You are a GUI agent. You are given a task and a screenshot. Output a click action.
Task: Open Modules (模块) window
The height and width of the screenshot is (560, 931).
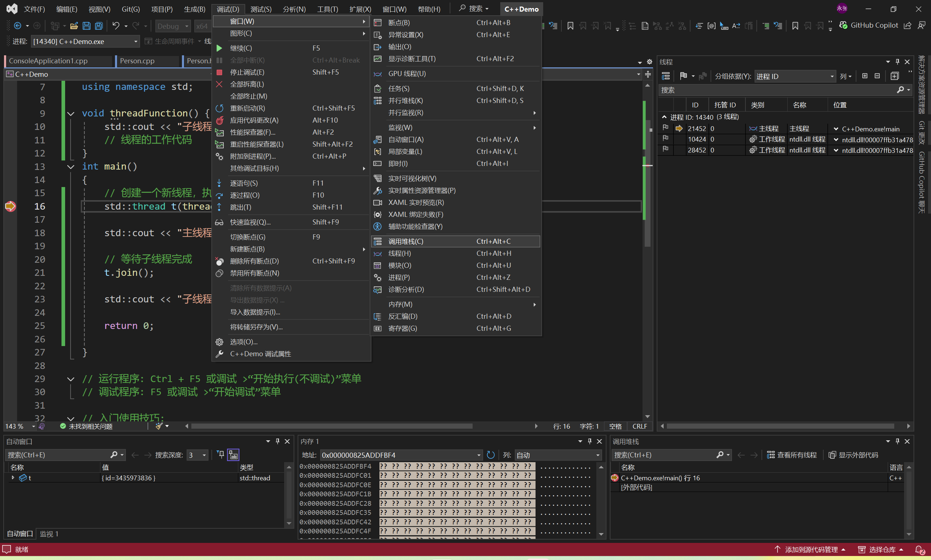coord(456,266)
